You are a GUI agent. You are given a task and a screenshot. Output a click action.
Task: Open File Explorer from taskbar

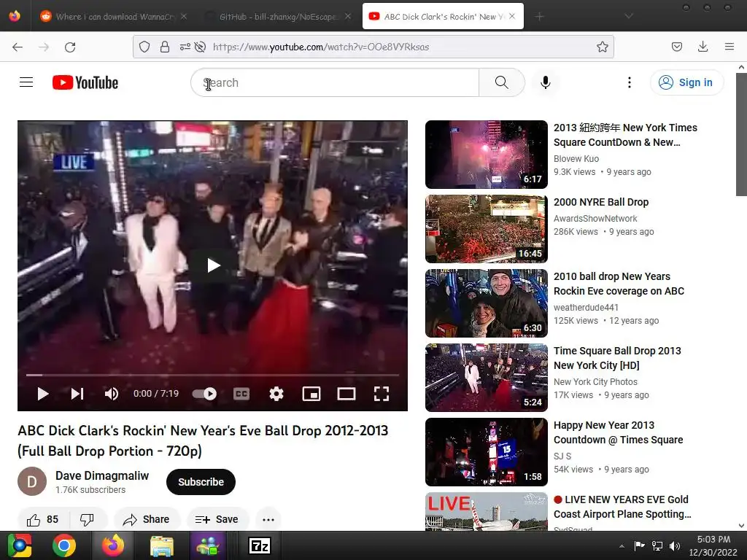pyautogui.click(x=162, y=545)
